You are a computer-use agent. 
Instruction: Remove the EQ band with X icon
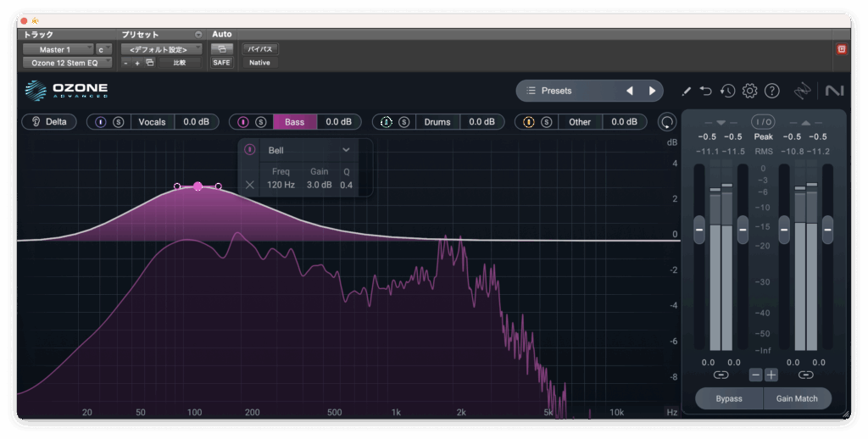click(250, 185)
